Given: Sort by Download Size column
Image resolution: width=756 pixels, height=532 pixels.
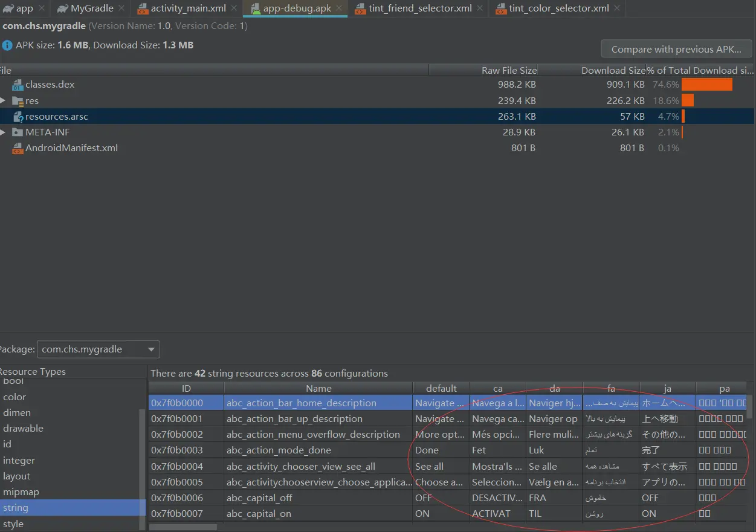Looking at the screenshot, I should [592, 70].
